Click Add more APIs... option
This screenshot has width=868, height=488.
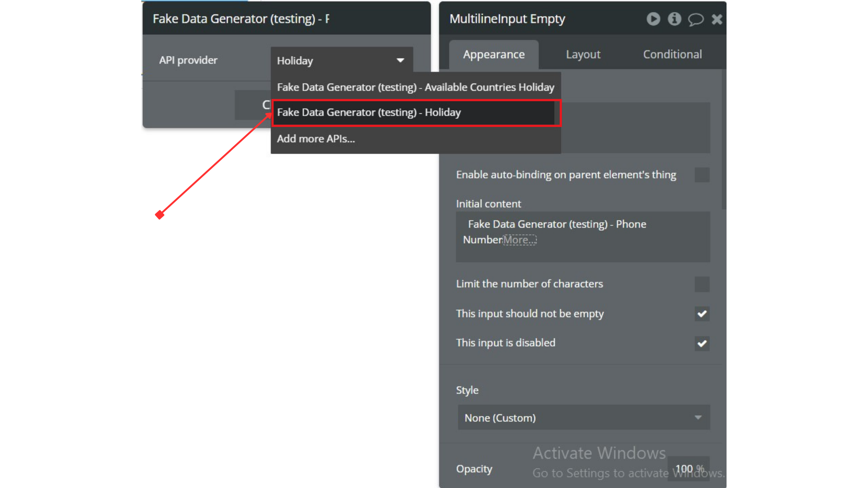click(x=316, y=139)
